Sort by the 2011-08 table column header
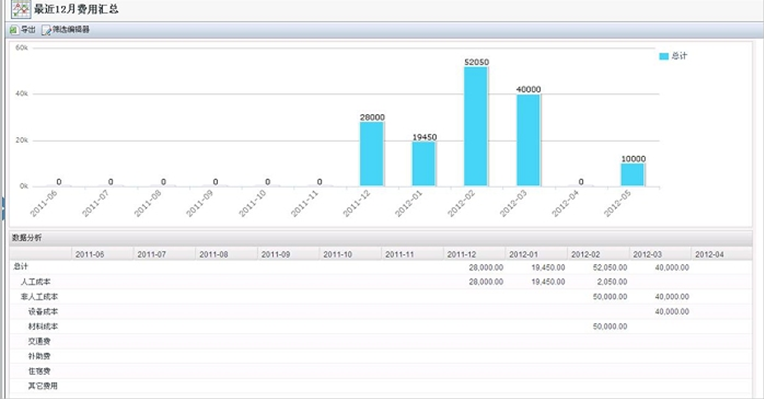Viewport: 764px width, 399px height. click(226, 254)
